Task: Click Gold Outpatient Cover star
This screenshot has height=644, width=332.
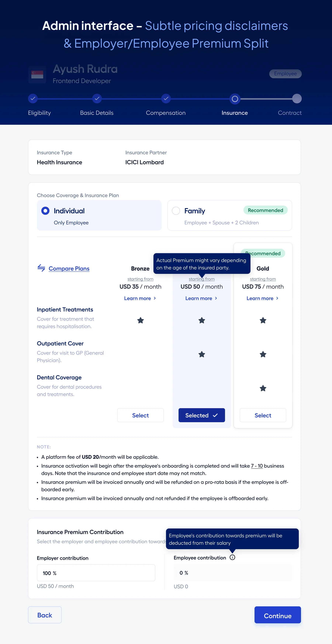Action: (263, 354)
